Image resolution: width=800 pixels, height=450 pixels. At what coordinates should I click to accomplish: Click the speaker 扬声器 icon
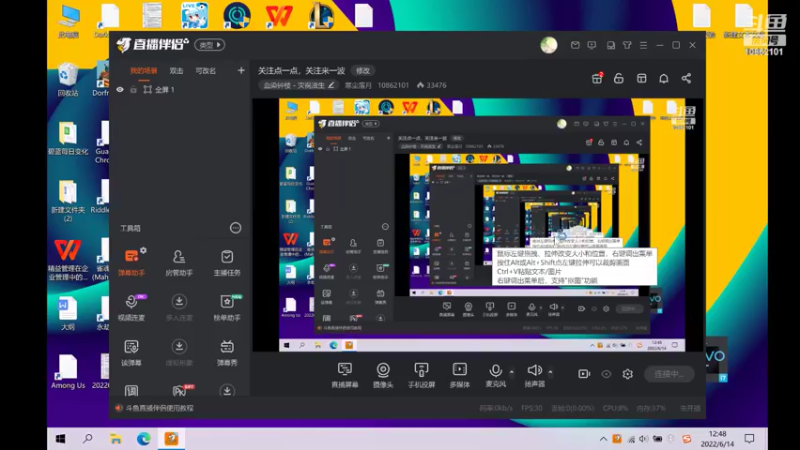[535, 370]
